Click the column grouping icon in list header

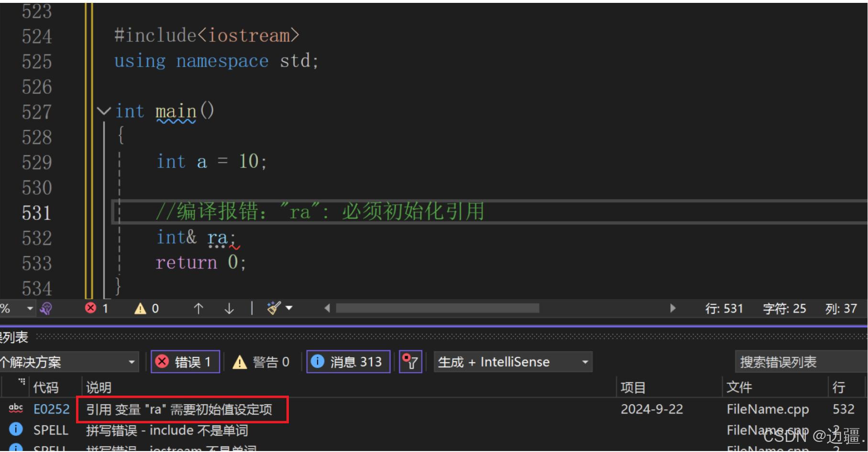pyautogui.click(x=22, y=382)
